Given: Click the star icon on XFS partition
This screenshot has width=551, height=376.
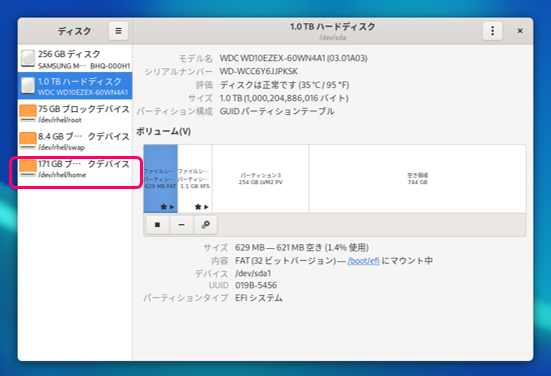Looking at the screenshot, I should 198,207.
